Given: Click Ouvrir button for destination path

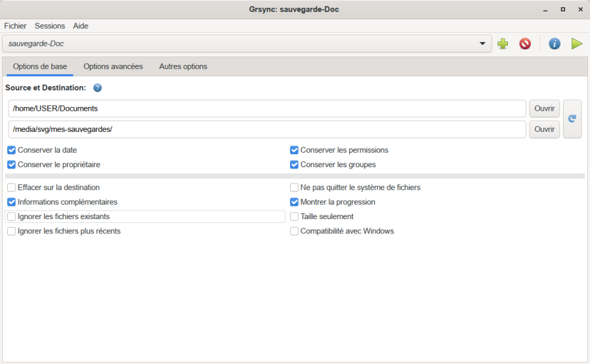Looking at the screenshot, I should tap(544, 130).
